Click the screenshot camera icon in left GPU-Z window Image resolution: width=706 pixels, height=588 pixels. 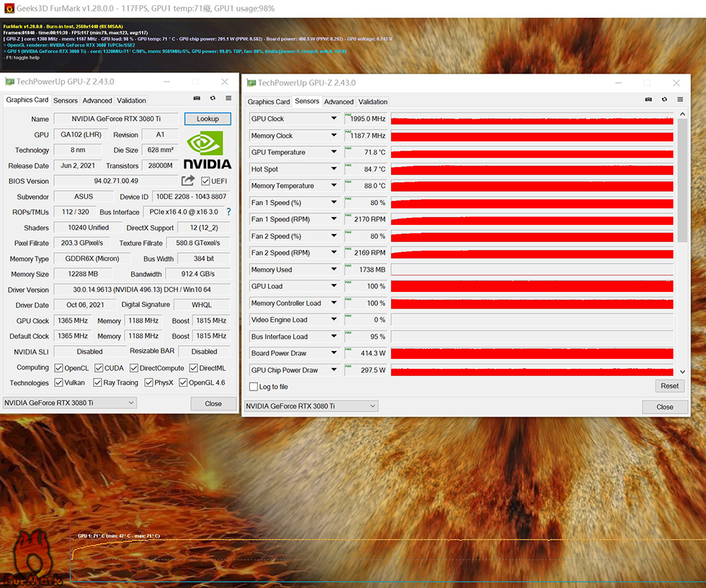coord(197,98)
